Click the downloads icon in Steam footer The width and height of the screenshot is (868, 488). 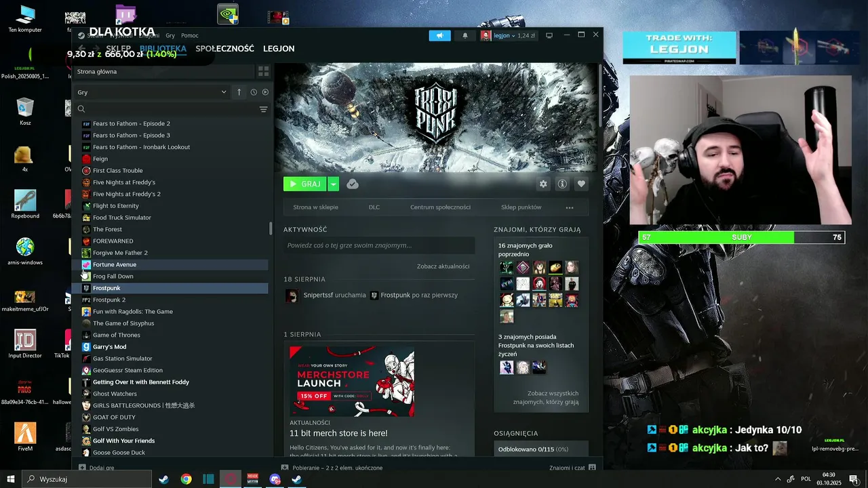coord(285,468)
